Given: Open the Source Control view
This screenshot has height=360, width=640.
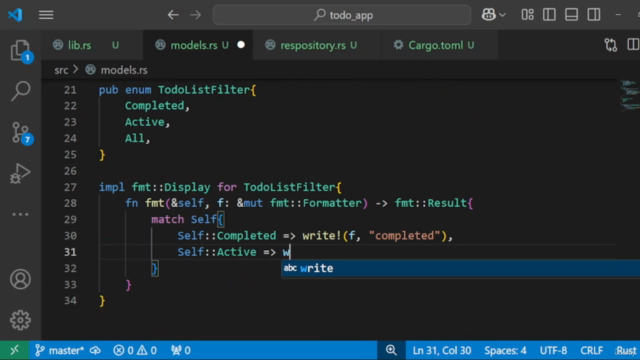Looking at the screenshot, I should [20, 133].
